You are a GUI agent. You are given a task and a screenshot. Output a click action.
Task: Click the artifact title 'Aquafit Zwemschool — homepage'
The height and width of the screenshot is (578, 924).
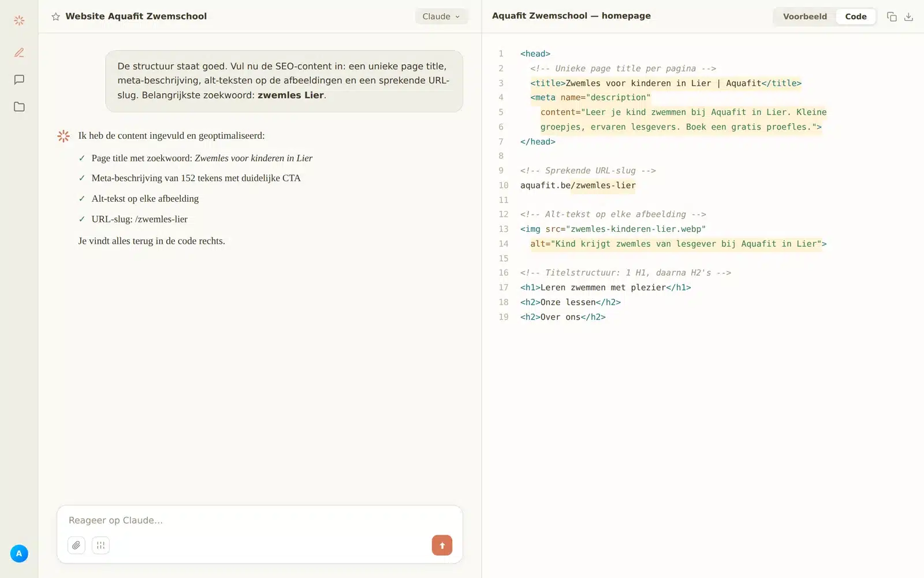pos(571,16)
